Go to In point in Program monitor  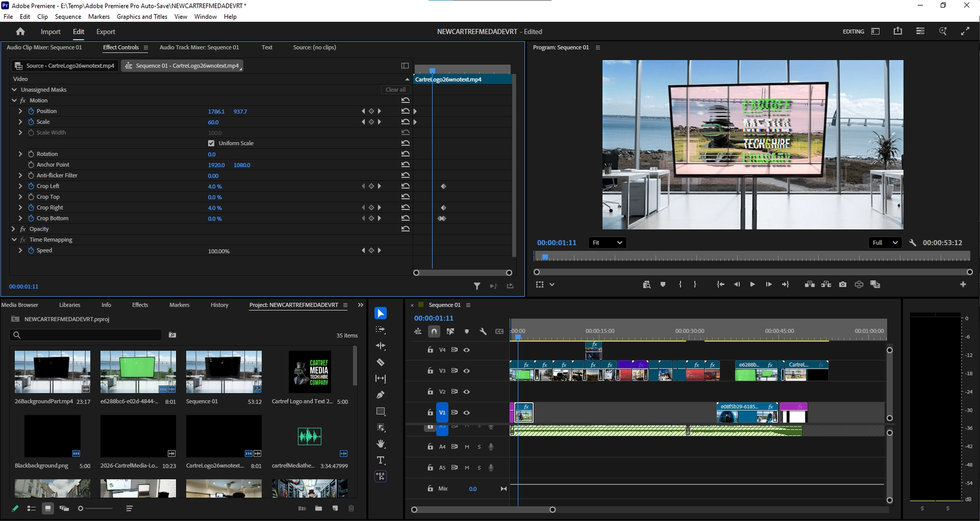[720, 285]
